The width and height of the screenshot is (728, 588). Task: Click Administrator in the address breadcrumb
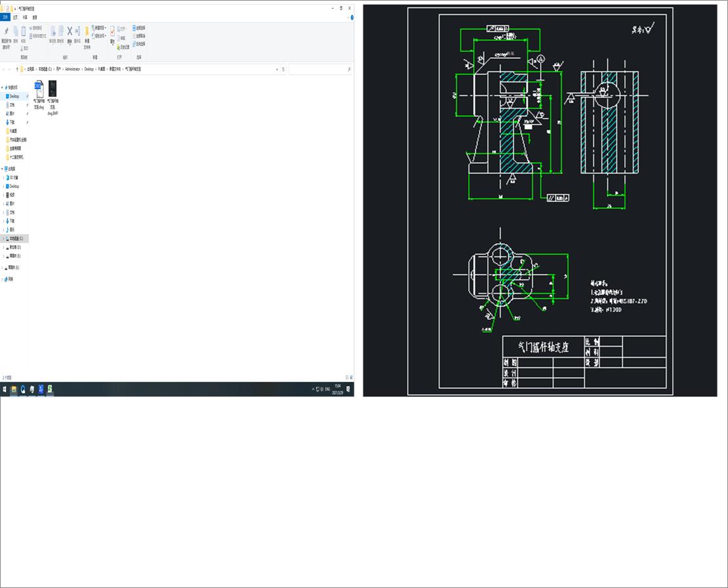tap(72, 69)
